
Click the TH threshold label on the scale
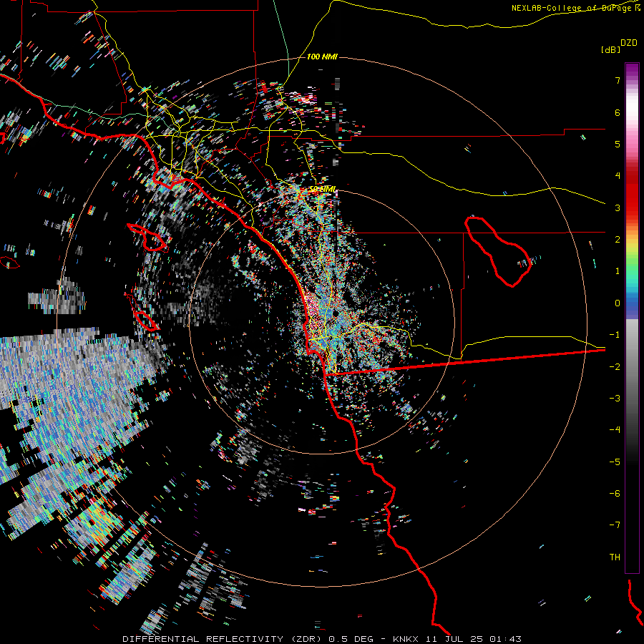point(615,557)
